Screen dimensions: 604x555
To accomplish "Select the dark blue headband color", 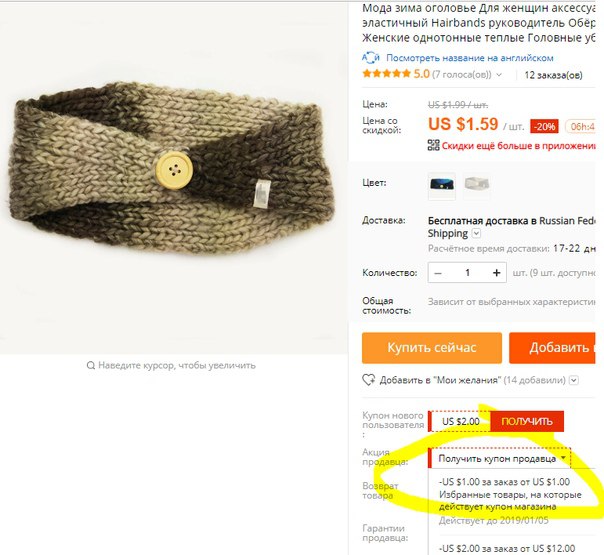I will [x=442, y=185].
